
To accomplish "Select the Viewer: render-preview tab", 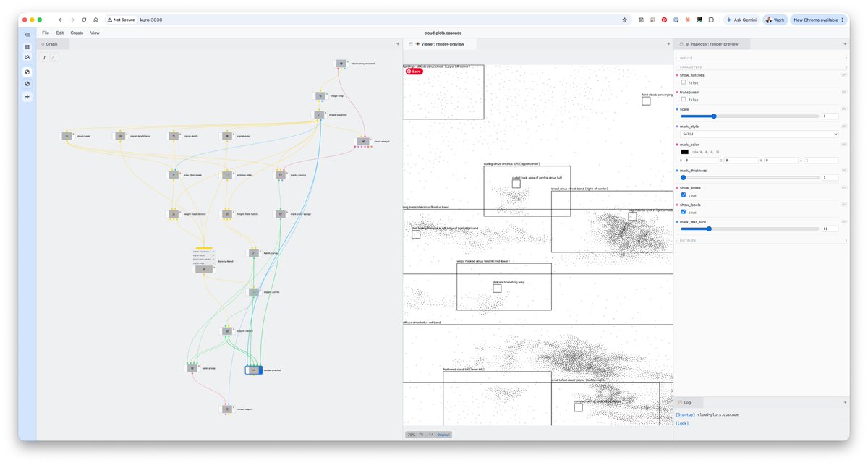I will click(440, 44).
